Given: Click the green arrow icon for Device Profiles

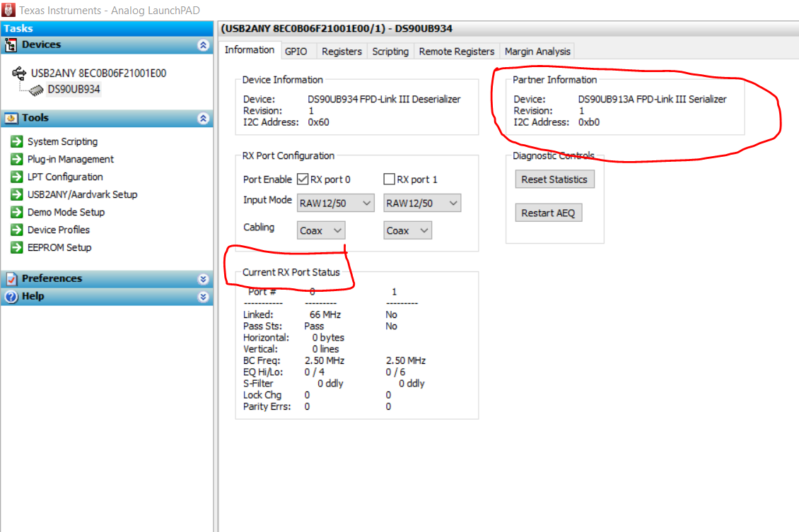Looking at the screenshot, I should click(17, 230).
